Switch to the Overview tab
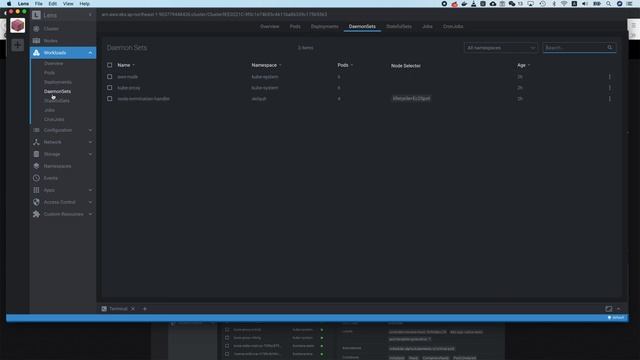 269,27
